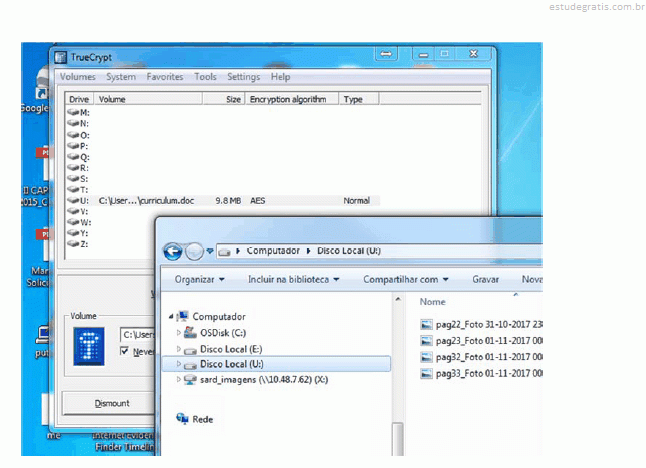Select drive S: in TrueCrypt list
This screenshot has width=646, height=468.
pyautogui.click(x=79, y=179)
